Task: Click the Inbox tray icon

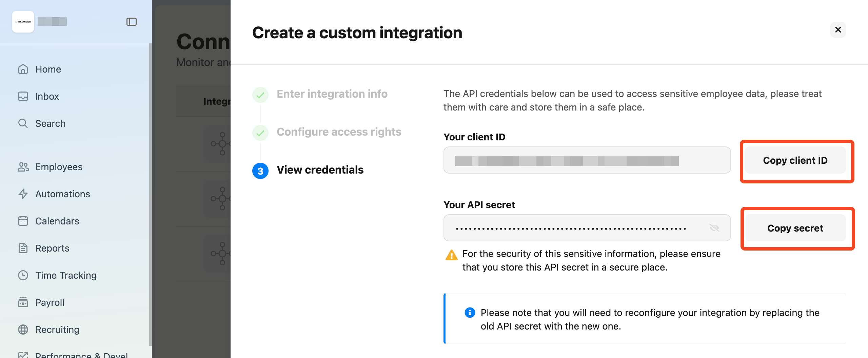Action: click(23, 96)
